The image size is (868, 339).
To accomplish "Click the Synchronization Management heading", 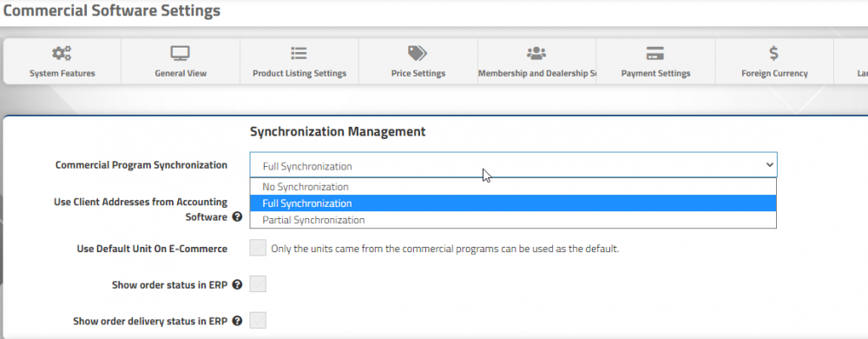I will [338, 131].
